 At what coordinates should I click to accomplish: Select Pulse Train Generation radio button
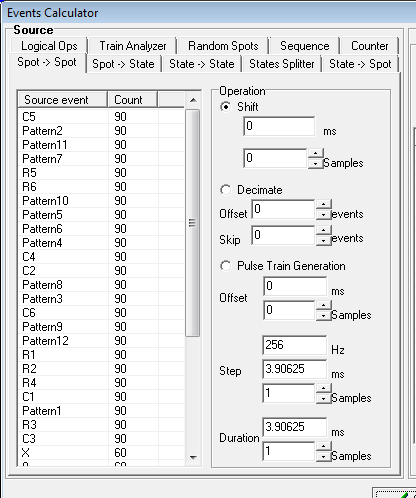(x=226, y=266)
